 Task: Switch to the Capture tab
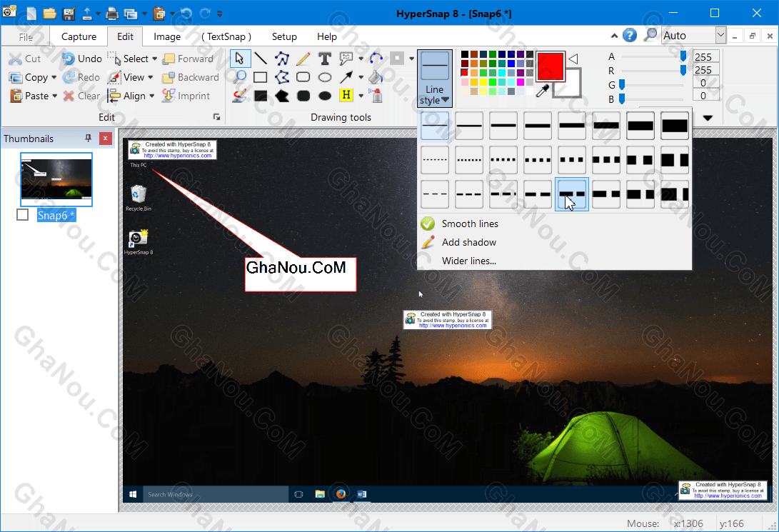[x=79, y=36]
